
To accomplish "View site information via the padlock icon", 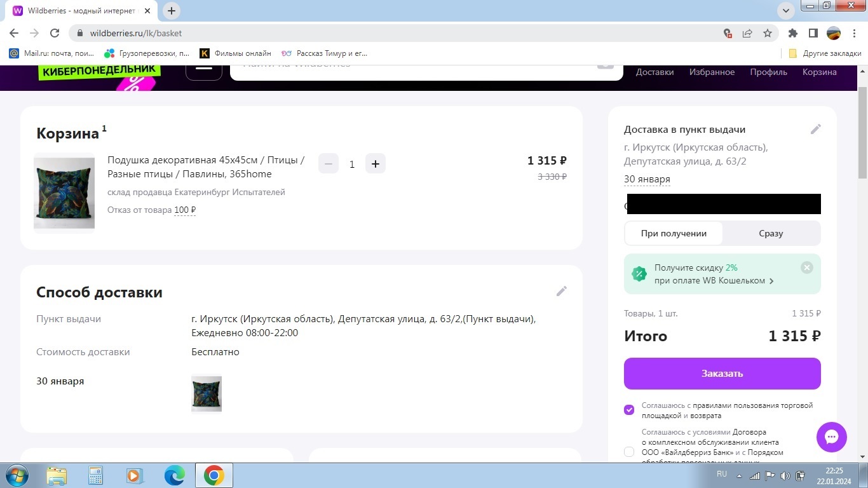I will pos(80,33).
